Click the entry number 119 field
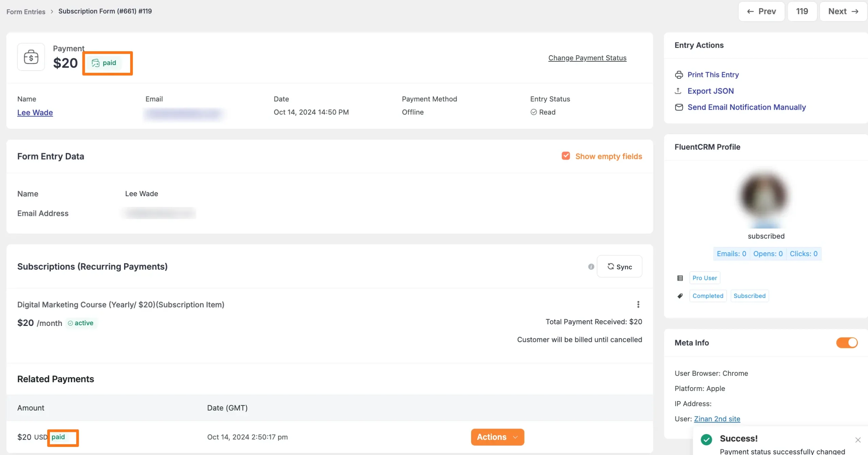 tap(802, 12)
